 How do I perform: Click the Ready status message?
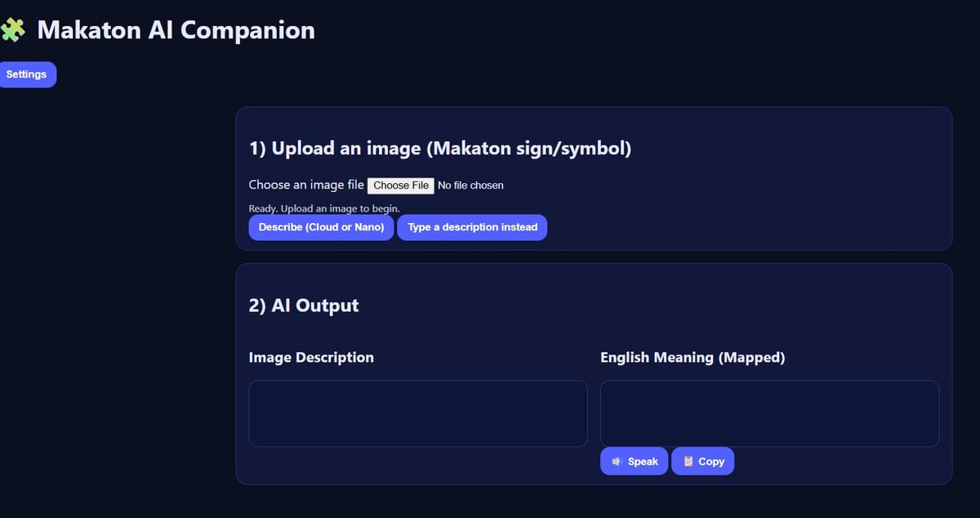point(324,208)
